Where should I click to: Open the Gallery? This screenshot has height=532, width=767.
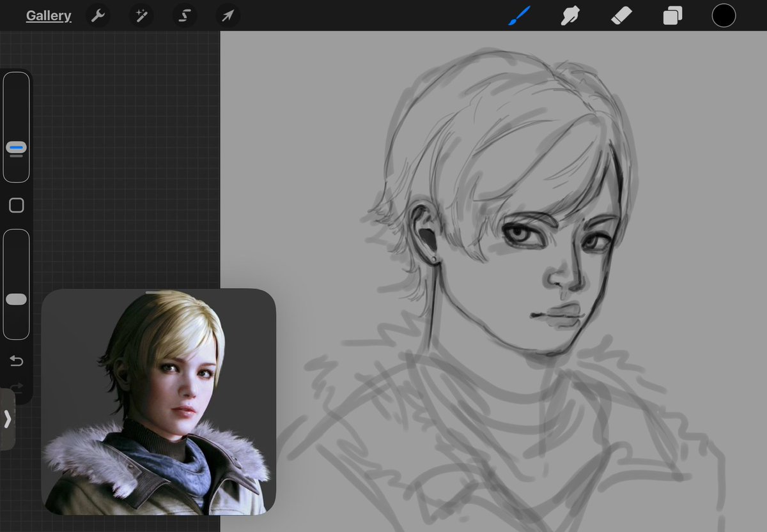[49, 16]
